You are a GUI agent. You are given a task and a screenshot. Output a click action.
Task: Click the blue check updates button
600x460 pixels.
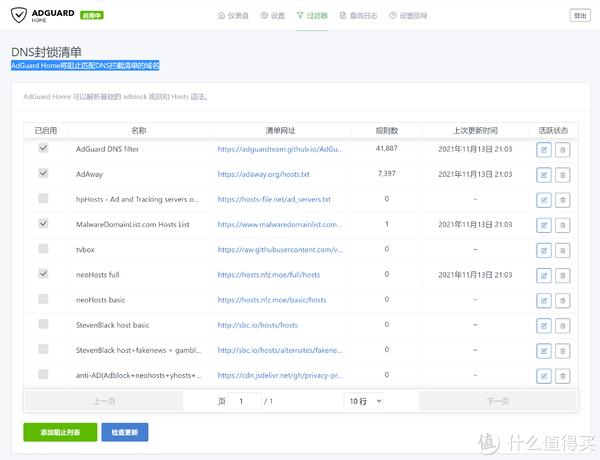[125, 432]
